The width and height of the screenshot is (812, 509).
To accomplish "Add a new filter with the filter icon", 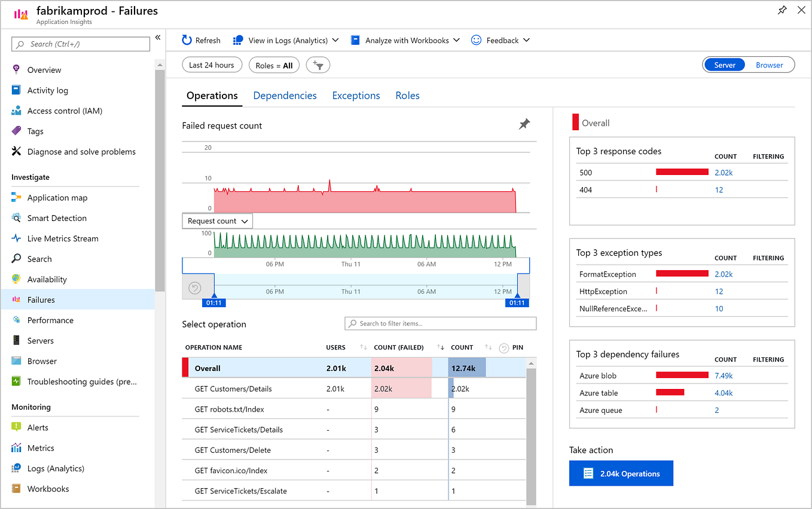I will point(318,65).
